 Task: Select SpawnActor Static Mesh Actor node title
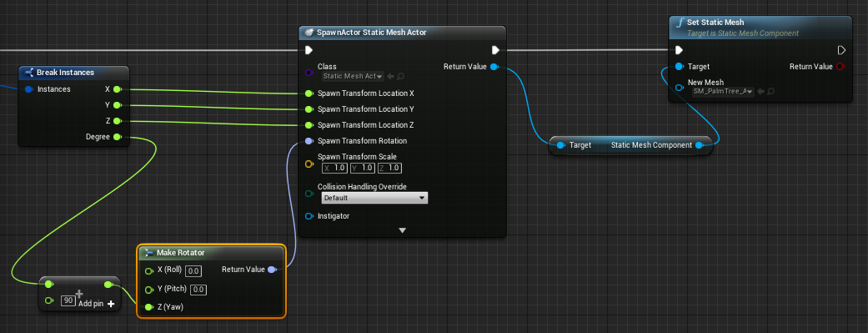(x=371, y=33)
